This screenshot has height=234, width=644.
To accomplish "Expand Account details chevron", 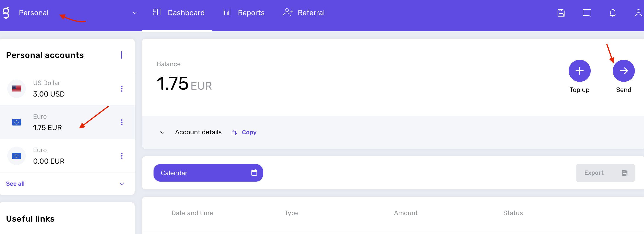I will tap(162, 132).
